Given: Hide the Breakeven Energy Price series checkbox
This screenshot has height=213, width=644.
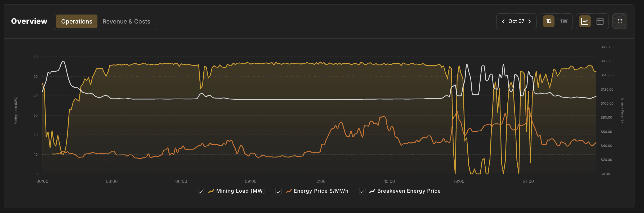Looking at the screenshot, I should point(362,191).
